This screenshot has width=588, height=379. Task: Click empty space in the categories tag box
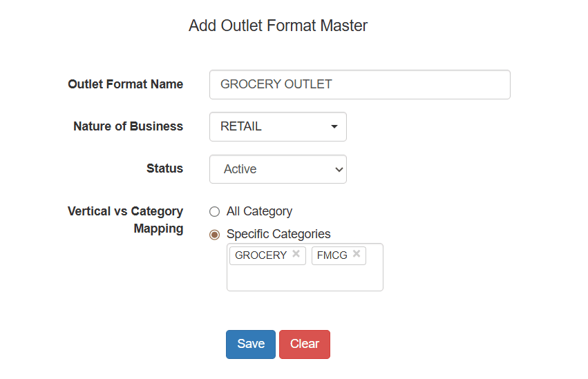[x=304, y=278]
